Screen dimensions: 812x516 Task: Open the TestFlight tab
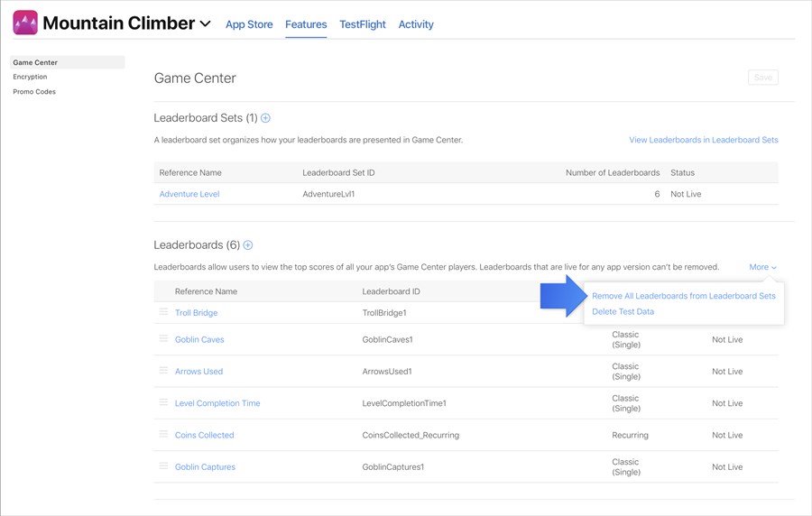pyautogui.click(x=363, y=24)
